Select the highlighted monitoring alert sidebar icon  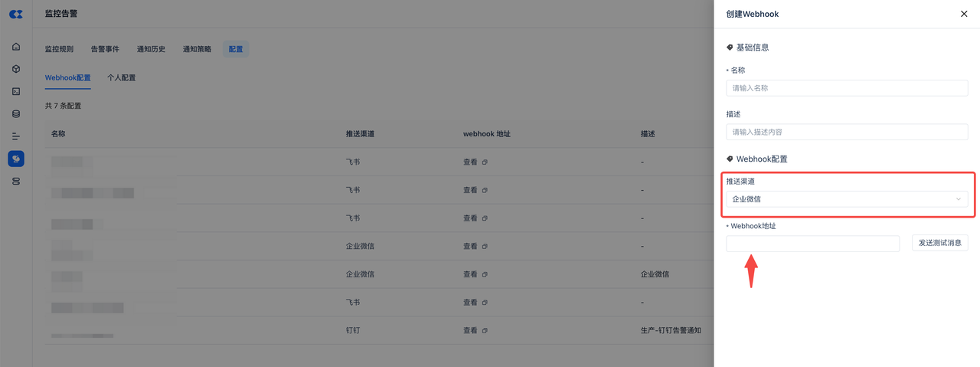click(x=16, y=159)
